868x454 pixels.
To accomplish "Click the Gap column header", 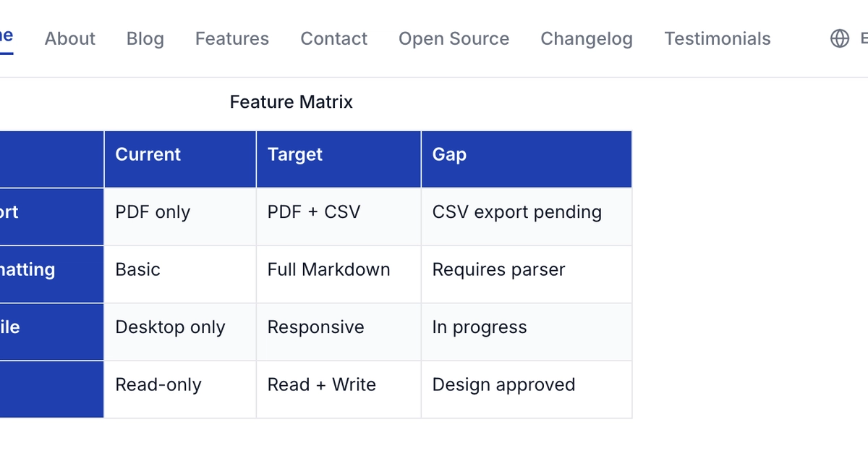I will click(x=527, y=159).
